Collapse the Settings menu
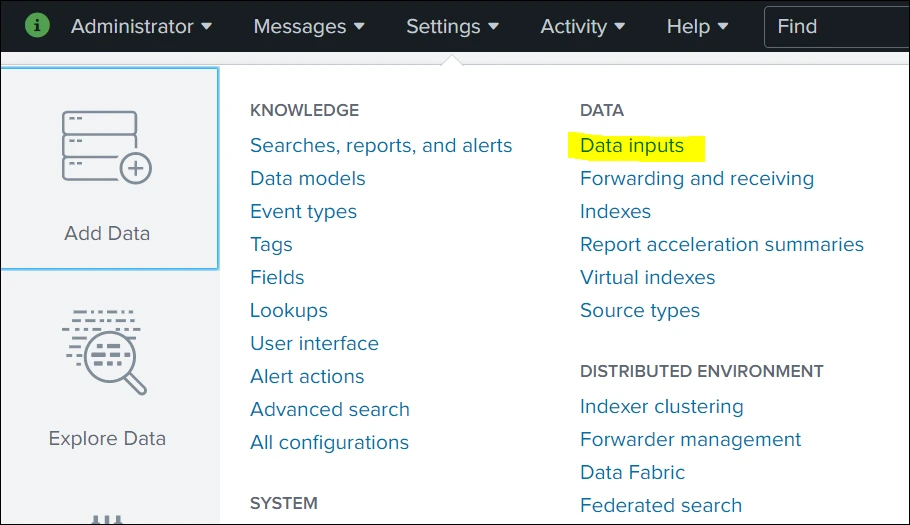Screen dimensions: 910x525 tap(452, 26)
